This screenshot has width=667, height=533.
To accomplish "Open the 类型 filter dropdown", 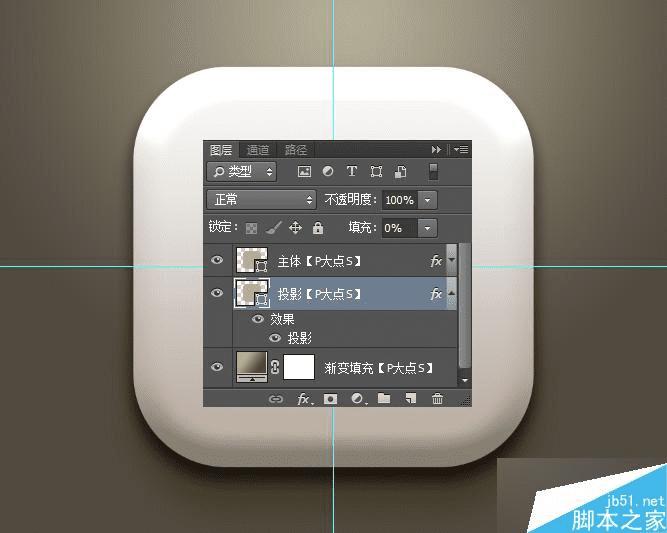I will point(242,172).
